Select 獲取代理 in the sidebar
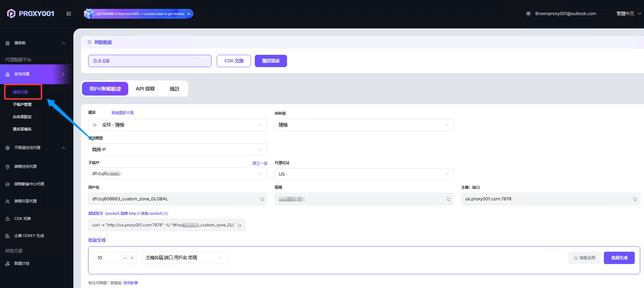Viewport: 644px width, 288px height. (20, 92)
